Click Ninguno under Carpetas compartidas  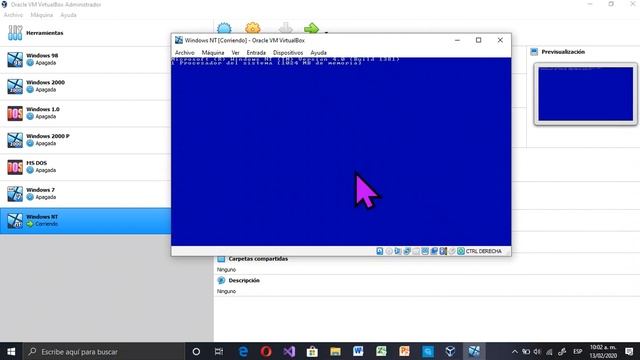[226, 270]
